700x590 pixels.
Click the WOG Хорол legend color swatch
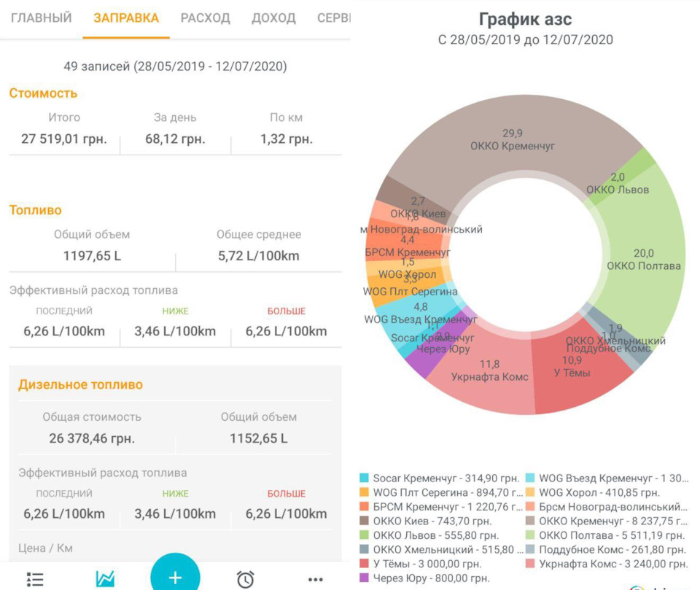point(530,492)
